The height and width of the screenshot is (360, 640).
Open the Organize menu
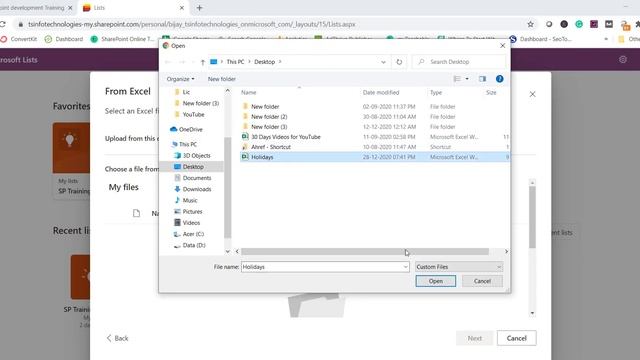point(180,79)
